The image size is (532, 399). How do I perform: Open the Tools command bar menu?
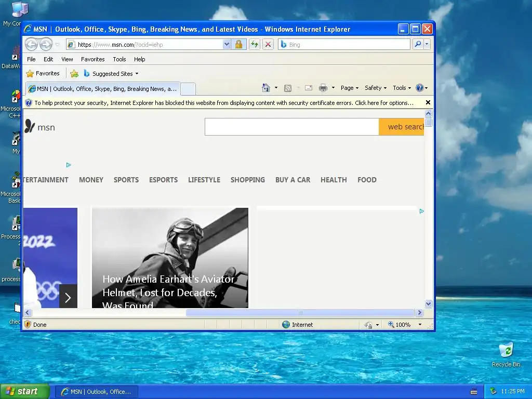pos(402,88)
